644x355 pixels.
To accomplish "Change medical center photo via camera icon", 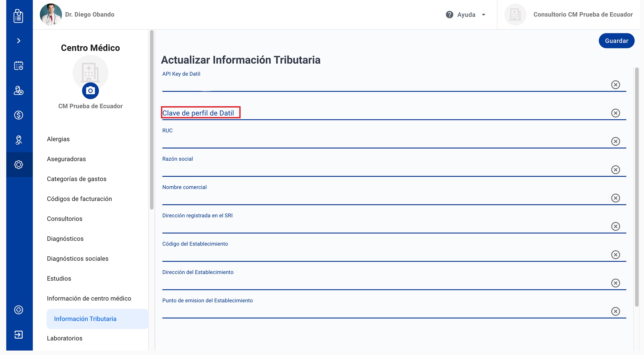I will (90, 91).
